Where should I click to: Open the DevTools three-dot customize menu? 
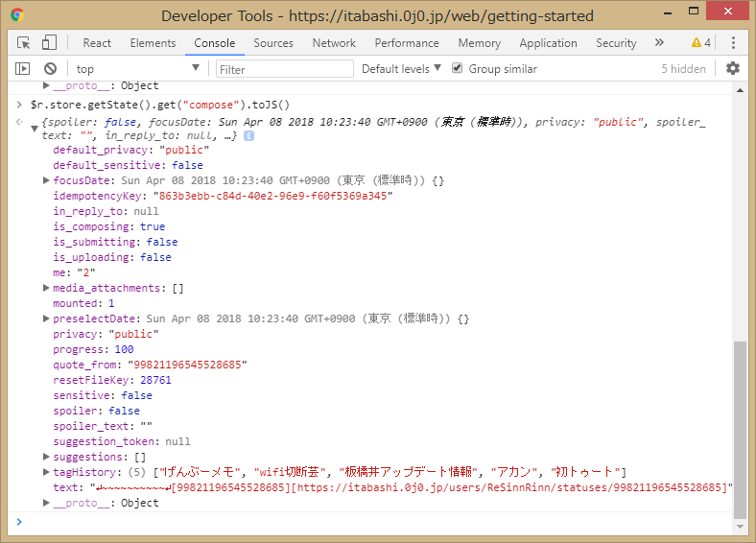coord(733,43)
